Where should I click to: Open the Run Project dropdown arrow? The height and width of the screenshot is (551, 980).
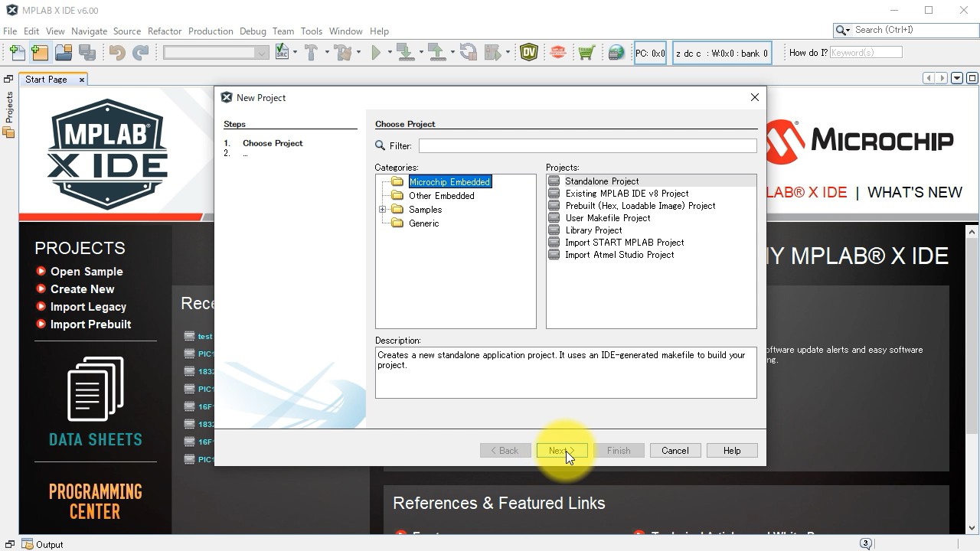point(389,52)
